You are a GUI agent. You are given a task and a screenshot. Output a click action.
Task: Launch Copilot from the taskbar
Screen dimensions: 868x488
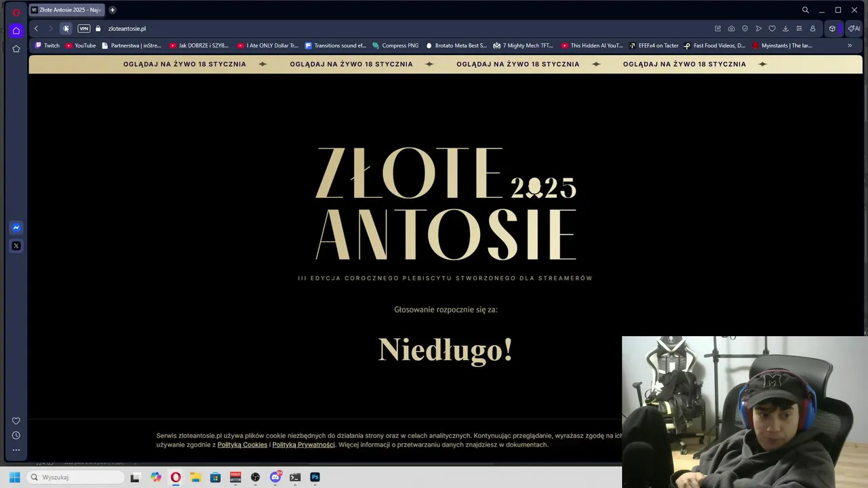click(156, 477)
